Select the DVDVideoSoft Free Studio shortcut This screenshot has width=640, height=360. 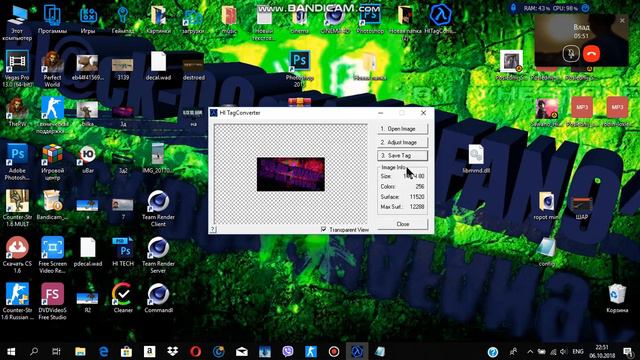coord(52,301)
